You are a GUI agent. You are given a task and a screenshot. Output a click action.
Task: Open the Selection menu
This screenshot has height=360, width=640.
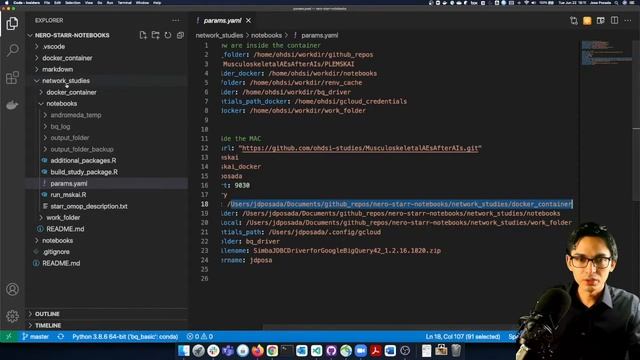pyautogui.click(x=73, y=3)
